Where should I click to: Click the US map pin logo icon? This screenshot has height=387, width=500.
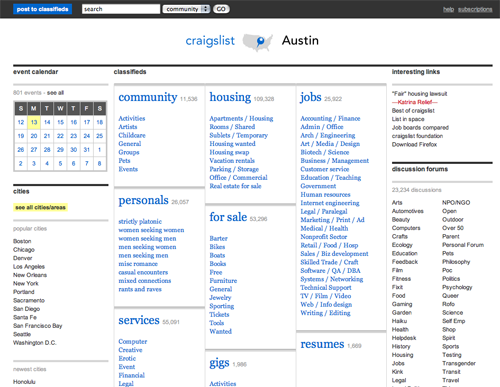[x=257, y=42]
